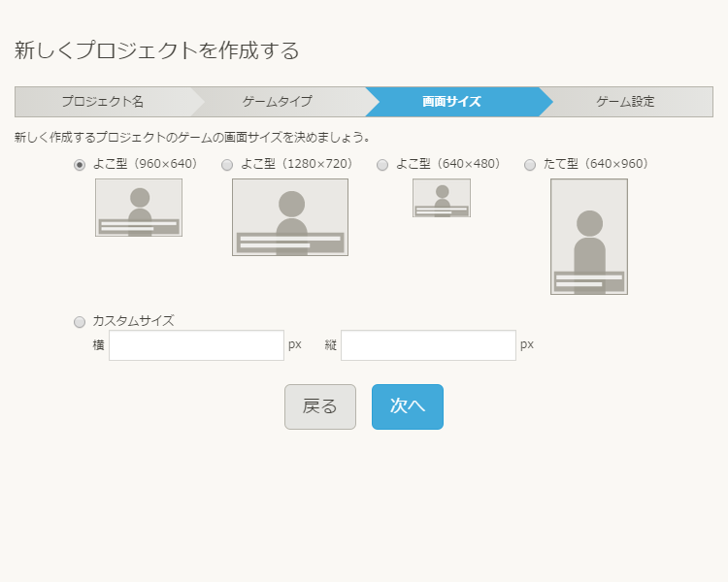This screenshot has width=728, height=582.
Task: Focus the 縦 height input field
Action: pyautogui.click(x=428, y=345)
